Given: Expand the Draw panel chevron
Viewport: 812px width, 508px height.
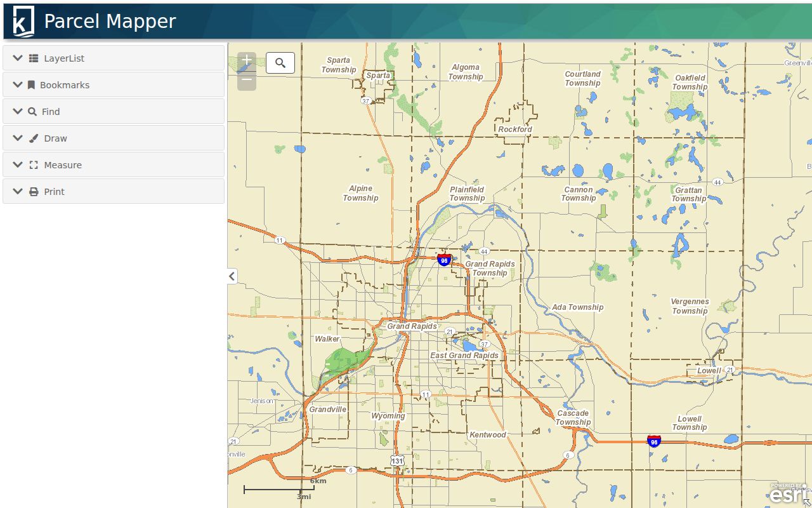Looking at the screenshot, I should click(x=18, y=138).
